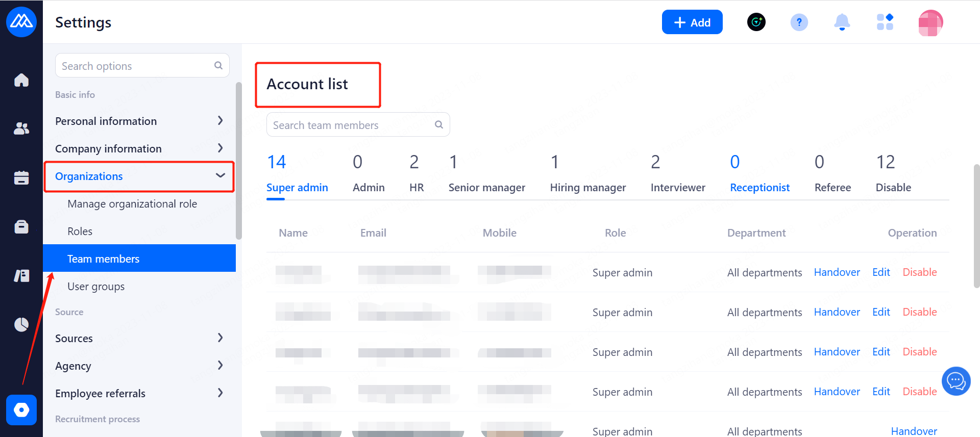980x437 pixels.
Task: Click the blue Add button
Action: pos(692,22)
